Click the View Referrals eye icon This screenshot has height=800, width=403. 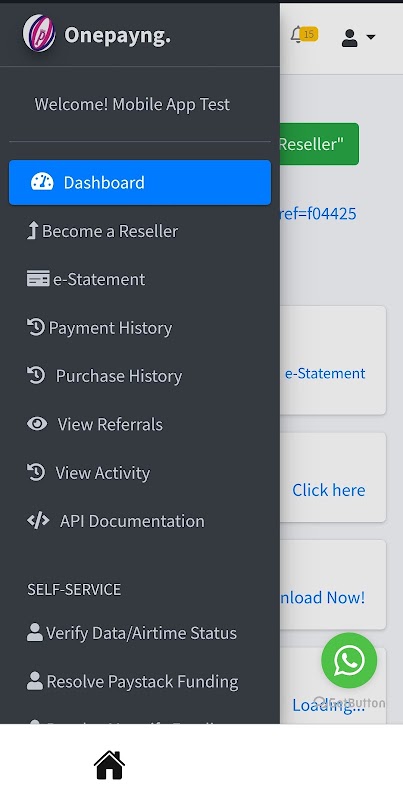(37, 423)
